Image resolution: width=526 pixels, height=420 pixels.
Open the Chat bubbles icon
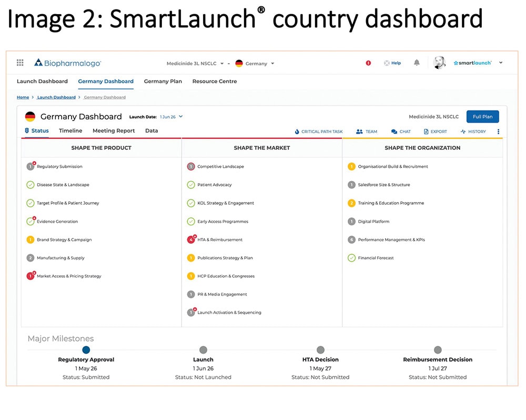(394, 132)
